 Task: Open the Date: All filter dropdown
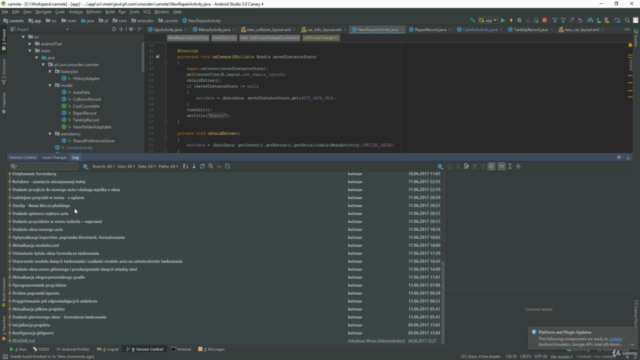pos(147,167)
